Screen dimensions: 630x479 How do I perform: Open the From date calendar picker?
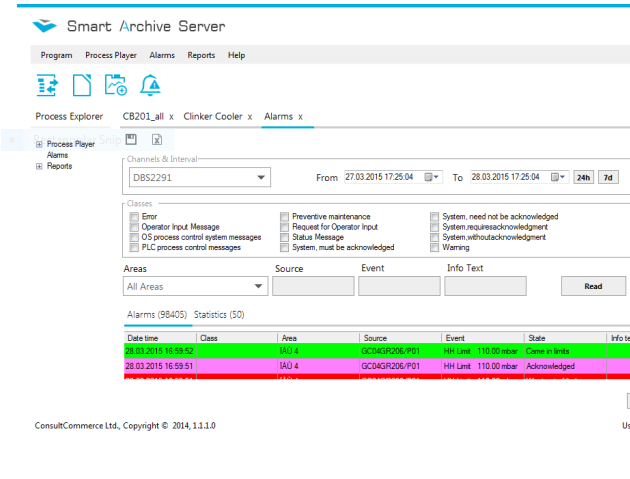(x=432, y=177)
